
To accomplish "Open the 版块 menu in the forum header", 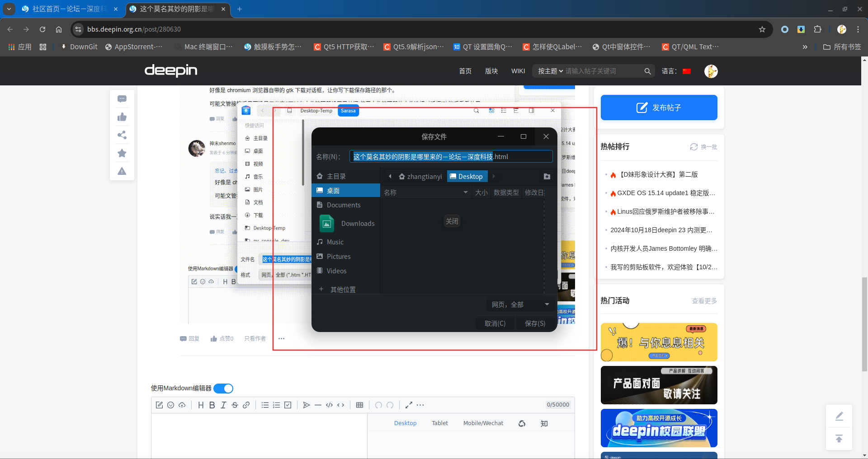I will pos(491,71).
